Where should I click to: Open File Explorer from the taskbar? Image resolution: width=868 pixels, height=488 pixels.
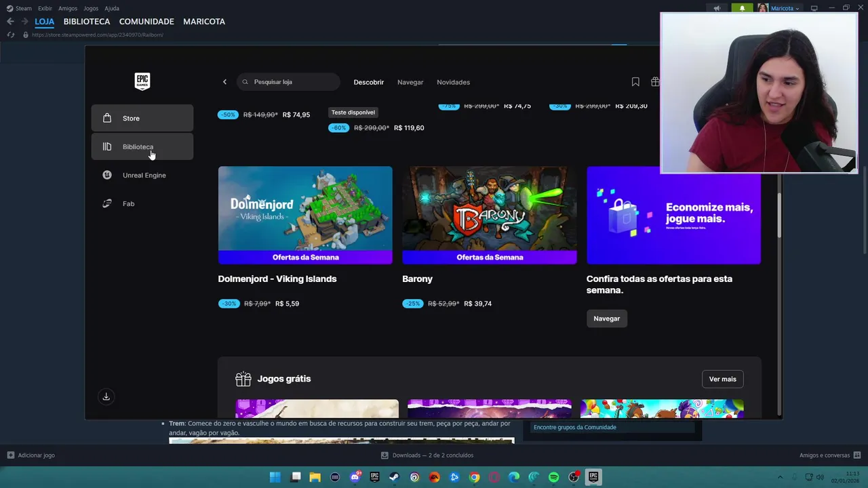pos(315,477)
